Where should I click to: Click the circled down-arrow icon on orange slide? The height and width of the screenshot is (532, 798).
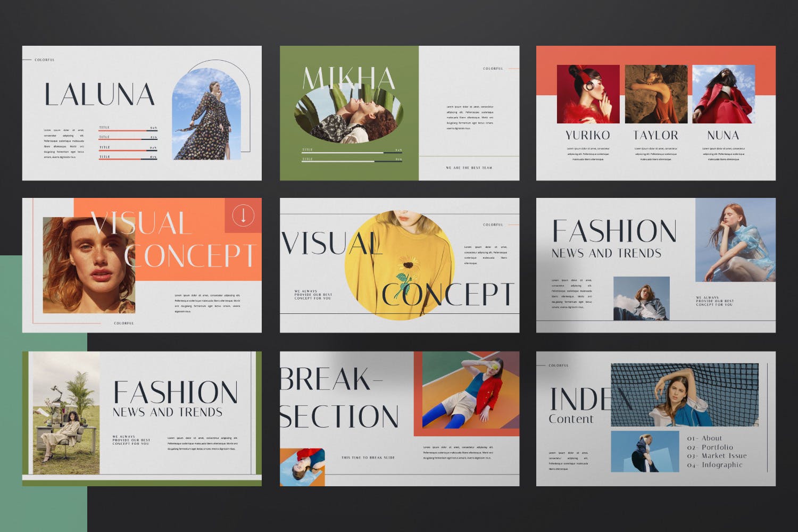[243, 215]
